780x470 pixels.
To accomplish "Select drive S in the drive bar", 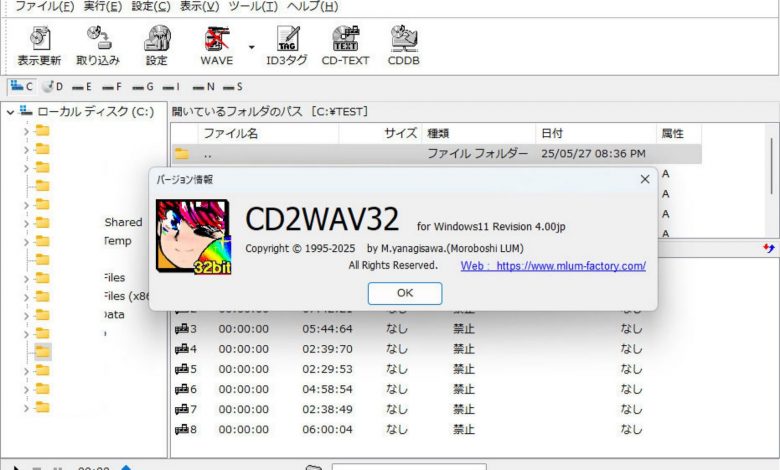I will (x=233, y=87).
